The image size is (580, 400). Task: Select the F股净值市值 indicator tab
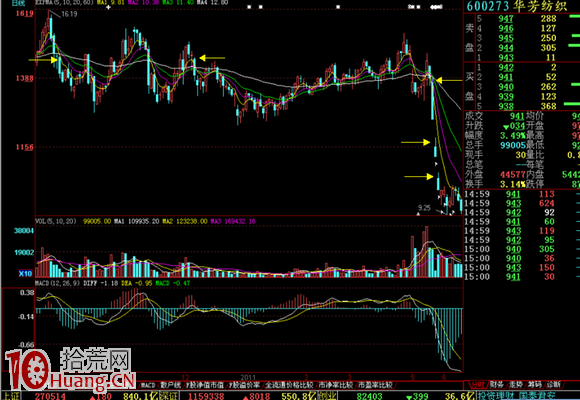(204, 386)
